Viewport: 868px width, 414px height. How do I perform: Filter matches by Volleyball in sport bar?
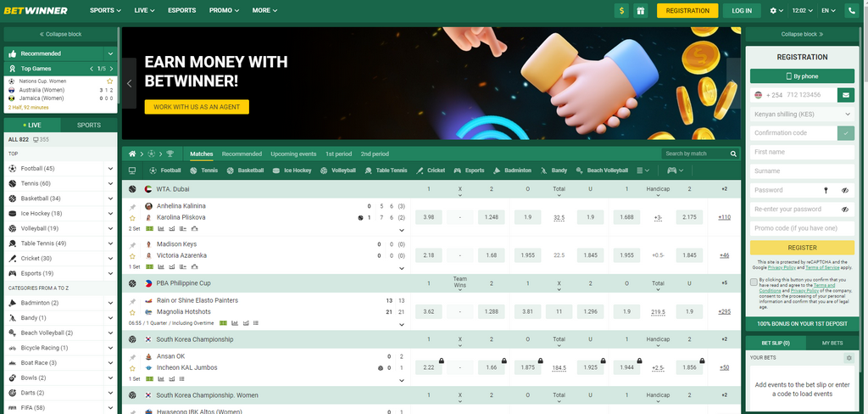point(337,171)
